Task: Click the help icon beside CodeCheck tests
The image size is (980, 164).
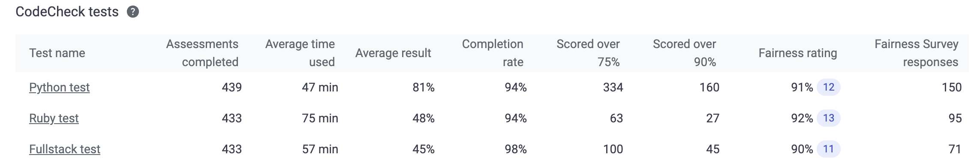Action: click(133, 12)
